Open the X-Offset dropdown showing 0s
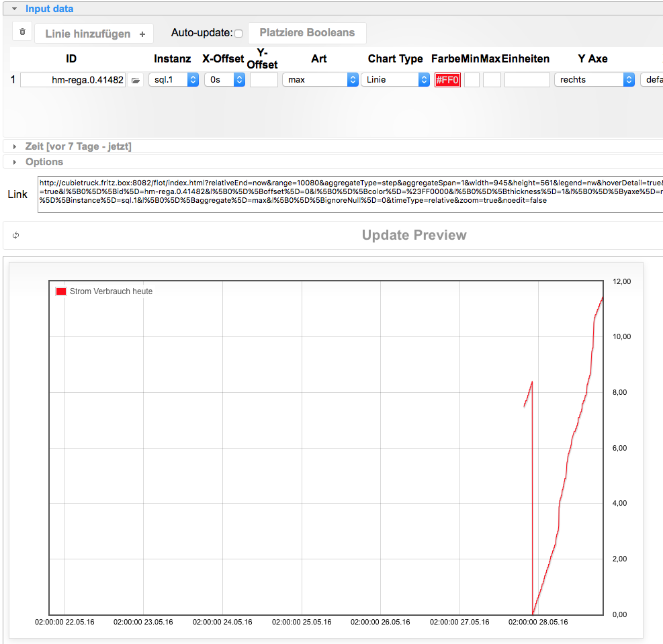Viewport: 663px width, 644px height. [225, 80]
